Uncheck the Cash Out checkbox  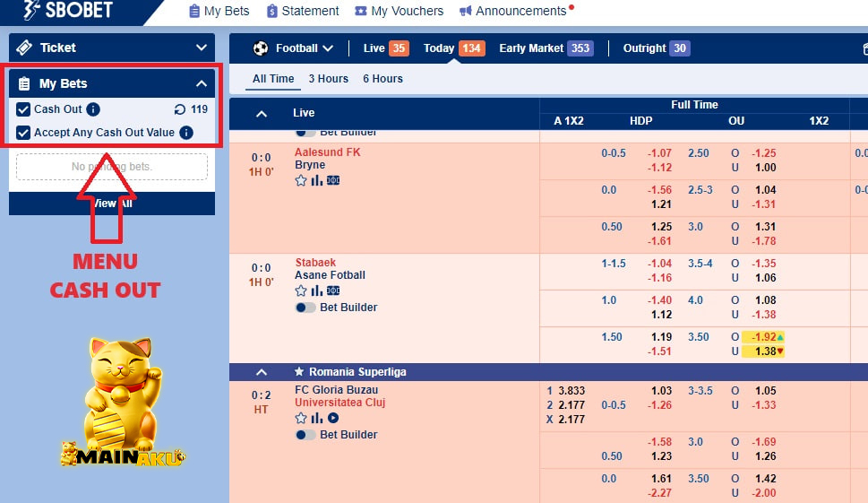point(23,109)
